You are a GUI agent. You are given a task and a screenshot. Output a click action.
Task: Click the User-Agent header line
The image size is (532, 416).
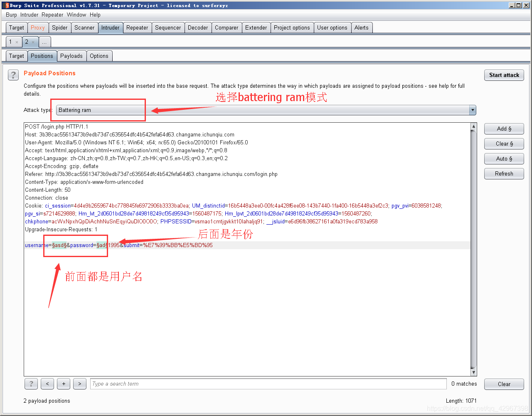coord(136,142)
